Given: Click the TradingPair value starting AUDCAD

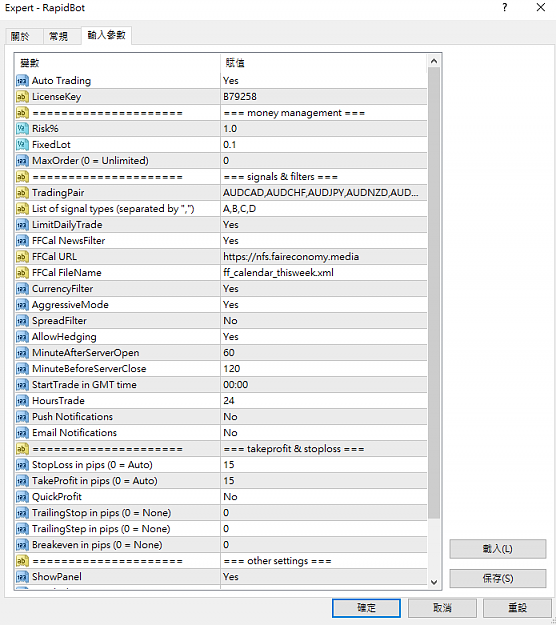Looking at the screenshot, I should (x=321, y=193).
